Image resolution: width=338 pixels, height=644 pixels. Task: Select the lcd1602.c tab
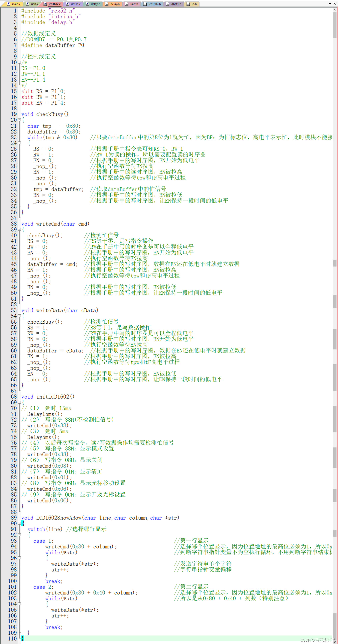pyautogui.click(x=53, y=4)
